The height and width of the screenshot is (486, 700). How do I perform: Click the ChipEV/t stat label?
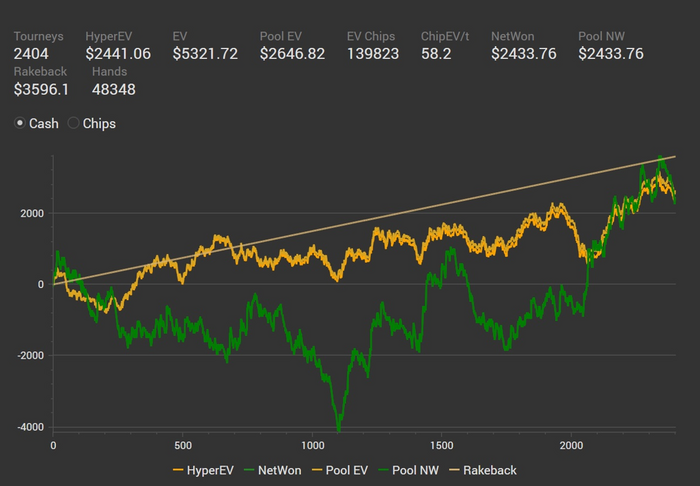(445, 37)
